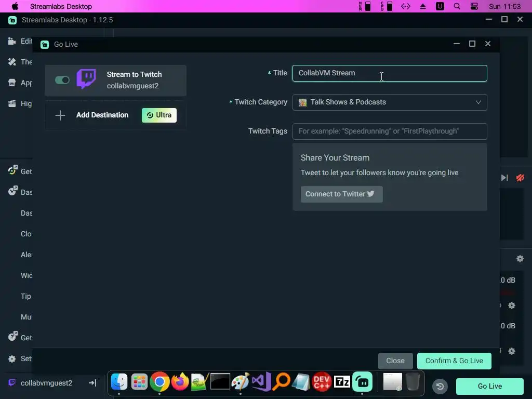Toggle the Stream to Twitch switch
This screenshot has width=532, height=399.
pos(62,80)
